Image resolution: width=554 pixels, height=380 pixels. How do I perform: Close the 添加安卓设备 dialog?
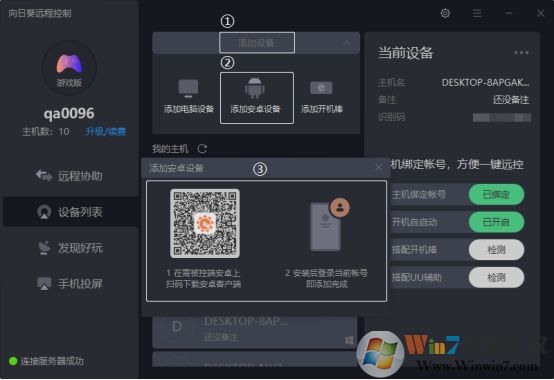pyautogui.click(x=378, y=168)
